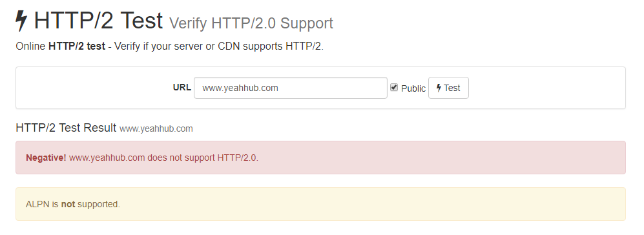The image size is (644, 235).
Task: Click the bold Negative! label
Action: tap(46, 158)
